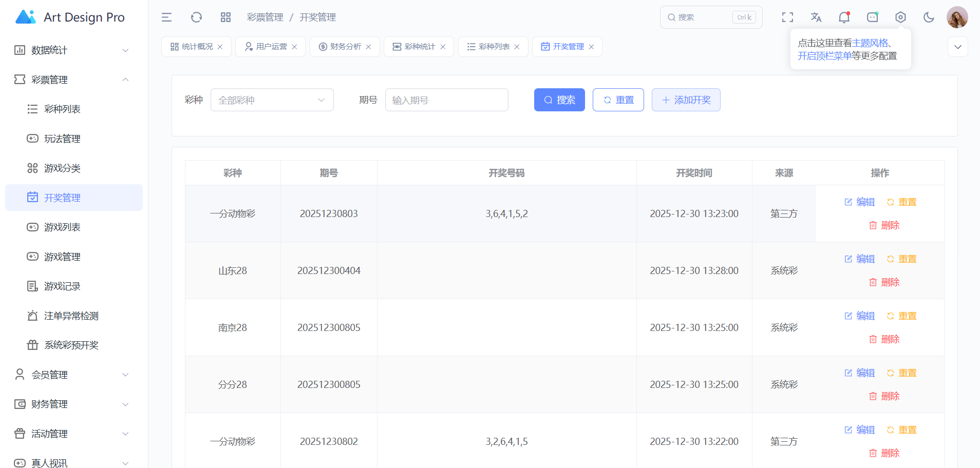Viewport: 980px width, 468px height.
Task: Click the blue 搜索 button
Action: coord(559,100)
